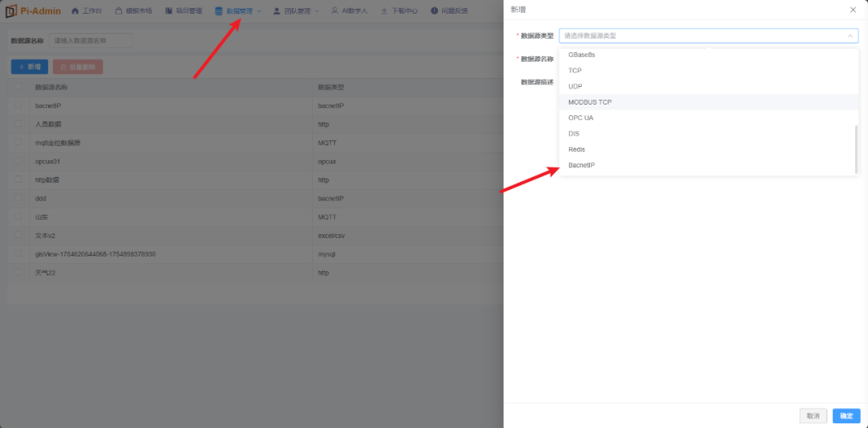Click the 数据源名称 column header
This screenshot has height=428, width=868.
(51, 87)
